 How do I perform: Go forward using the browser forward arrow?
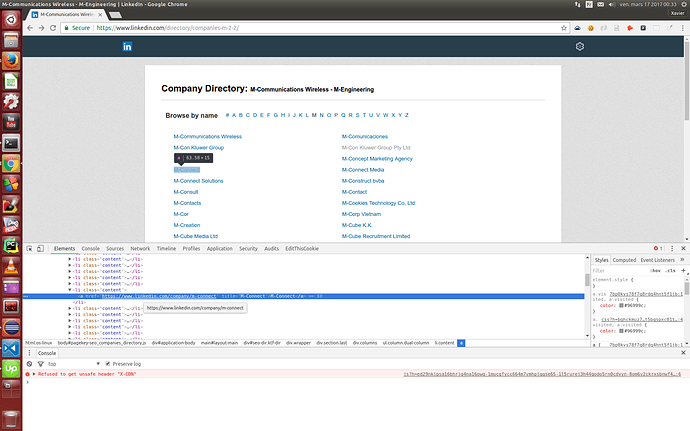pyautogui.click(x=41, y=28)
